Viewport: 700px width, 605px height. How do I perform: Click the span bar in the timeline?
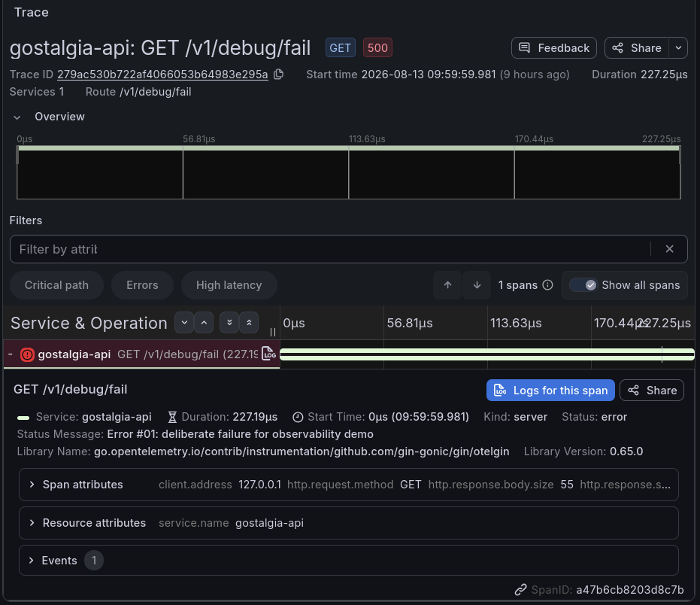pyautogui.click(x=487, y=354)
